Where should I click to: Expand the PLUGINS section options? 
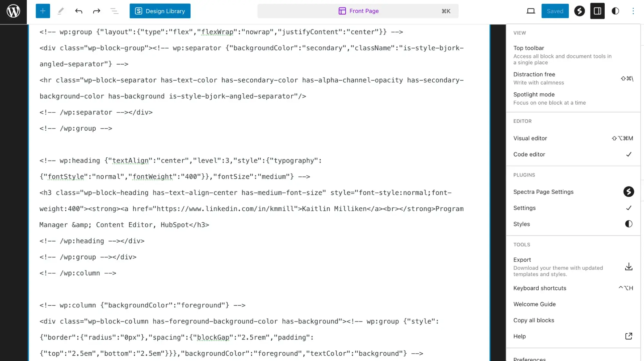pyautogui.click(x=524, y=174)
